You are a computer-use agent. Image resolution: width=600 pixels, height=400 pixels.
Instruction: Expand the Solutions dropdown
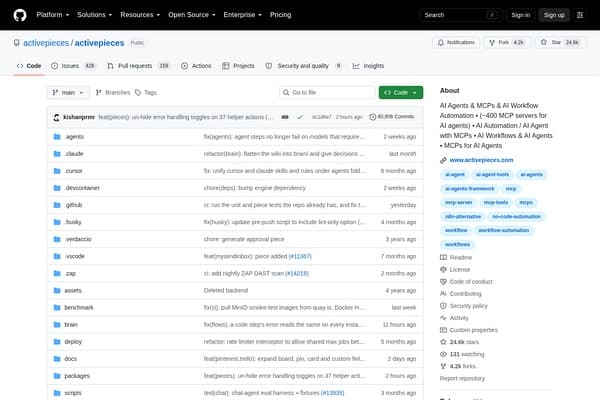[x=95, y=15]
